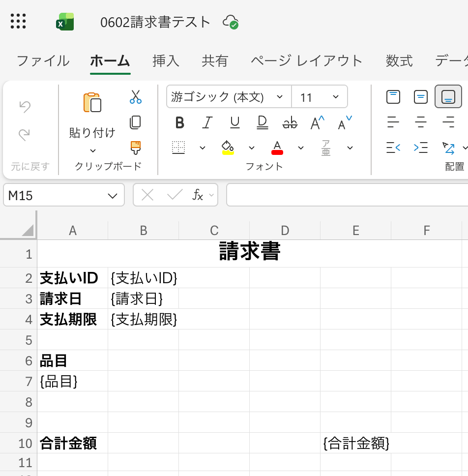Image resolution: width=468 pixels, height=476 pixels.
Task: Select cell containing {品目}
Action: pos(73,381)
